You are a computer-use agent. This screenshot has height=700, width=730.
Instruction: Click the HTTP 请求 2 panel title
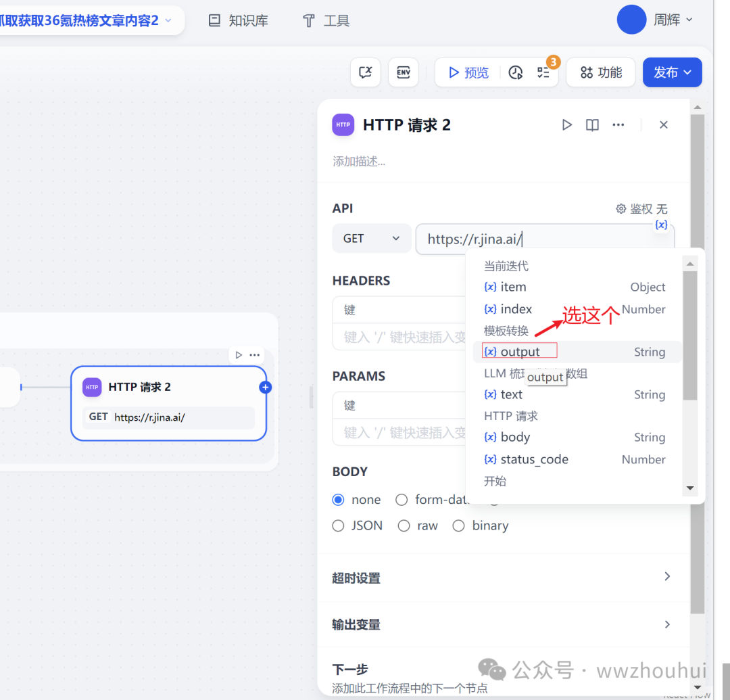407,125
